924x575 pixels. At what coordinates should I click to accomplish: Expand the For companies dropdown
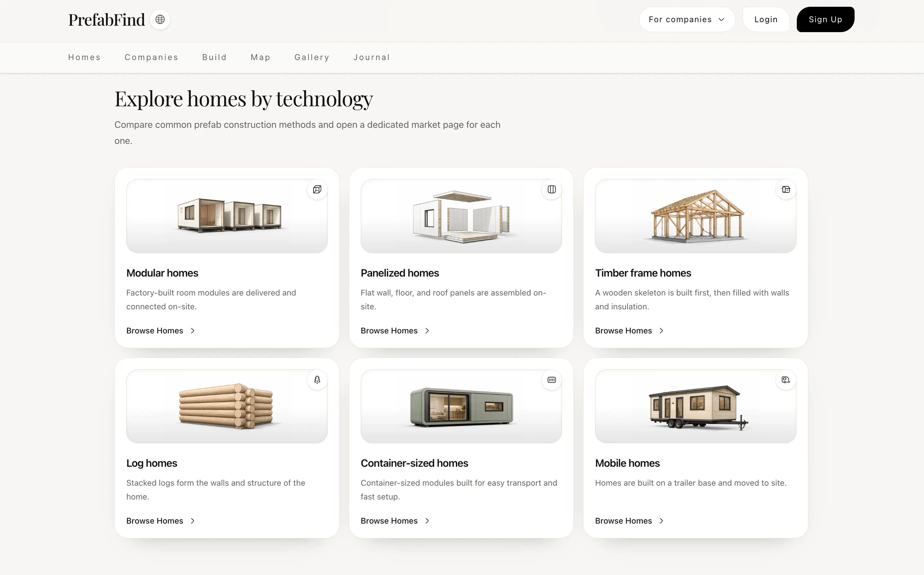[687, 19]
